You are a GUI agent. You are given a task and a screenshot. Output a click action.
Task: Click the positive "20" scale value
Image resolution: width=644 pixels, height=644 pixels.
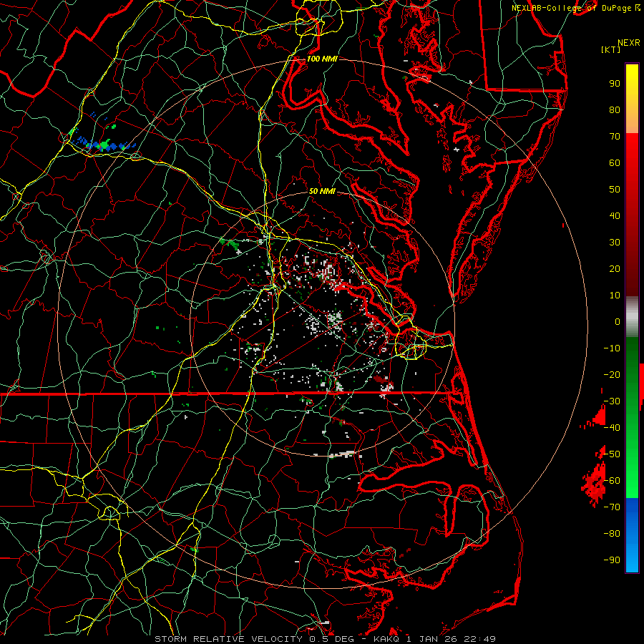(615, 269)
